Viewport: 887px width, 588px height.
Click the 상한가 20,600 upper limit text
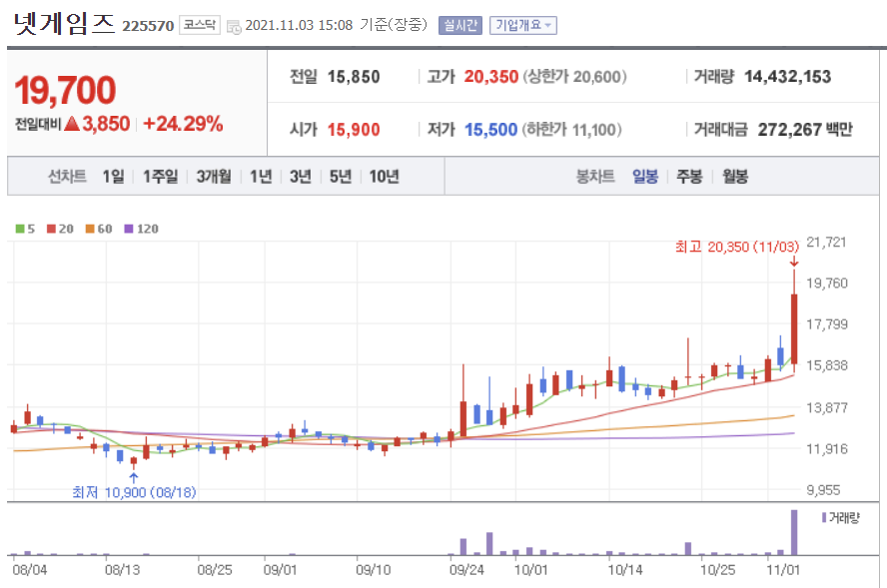tap(574, 77)
